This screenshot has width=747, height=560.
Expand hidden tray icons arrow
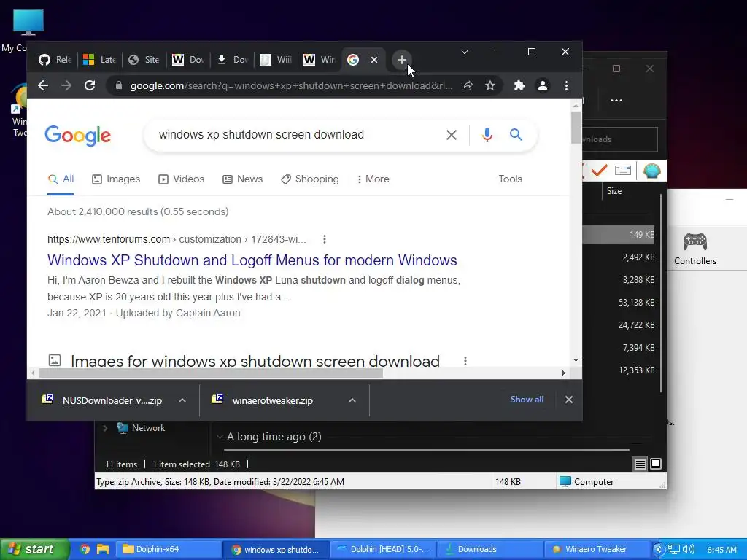click(x=659, y=549)
